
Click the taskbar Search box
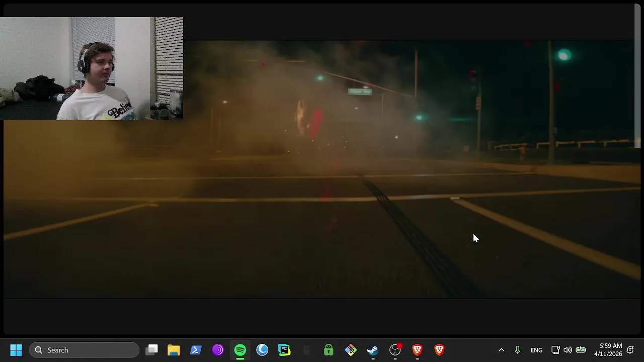tap(84, 350)
